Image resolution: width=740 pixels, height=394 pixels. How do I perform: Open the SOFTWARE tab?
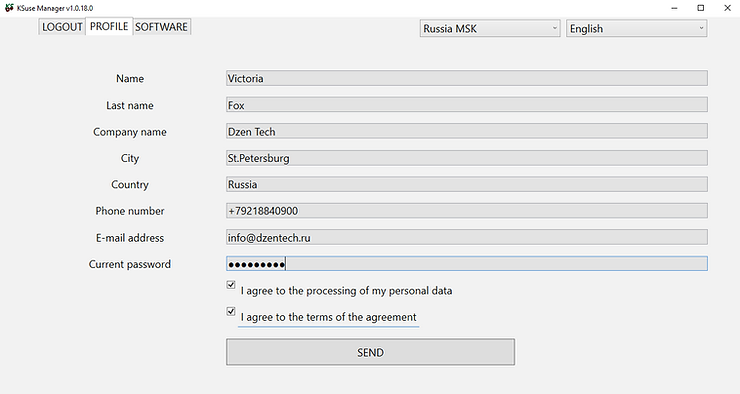pyautogui.click(x=161, y=27)
